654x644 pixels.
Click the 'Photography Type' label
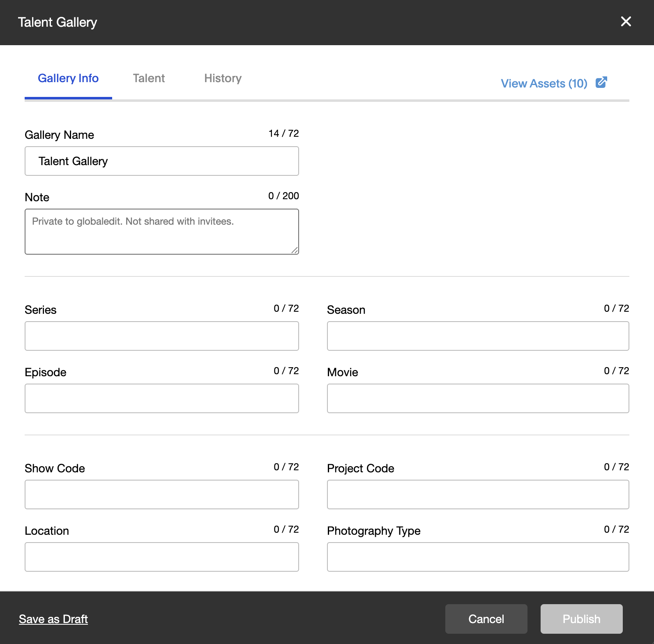[374, 531]
